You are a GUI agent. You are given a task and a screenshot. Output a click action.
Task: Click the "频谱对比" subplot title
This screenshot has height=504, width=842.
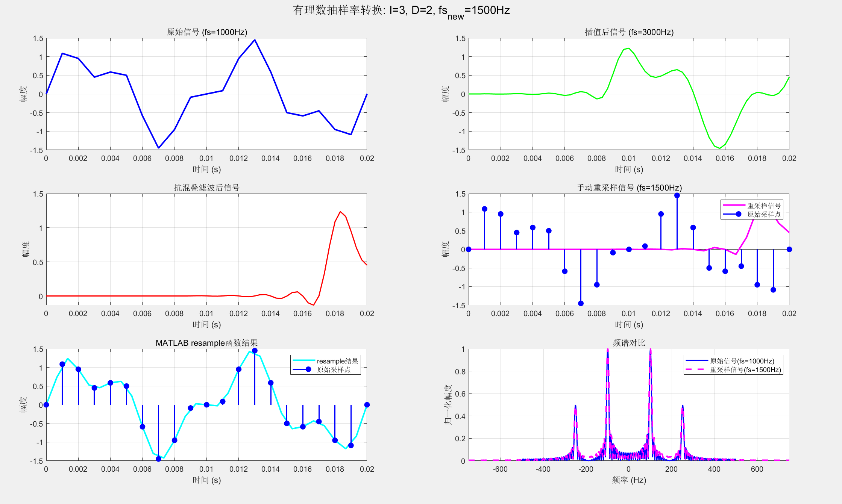[x=629, y=343]
